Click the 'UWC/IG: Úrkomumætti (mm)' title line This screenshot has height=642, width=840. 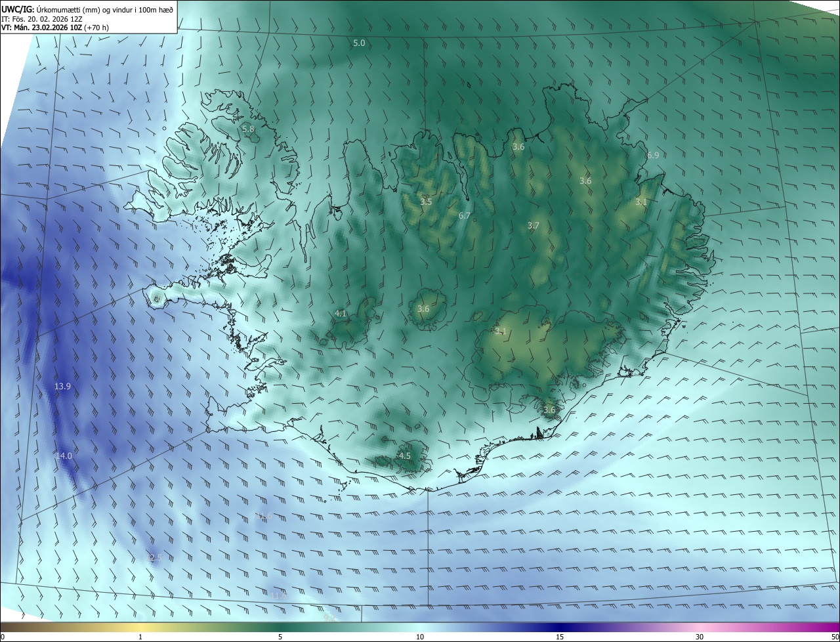pyautogui.click(x=87, y=9)
